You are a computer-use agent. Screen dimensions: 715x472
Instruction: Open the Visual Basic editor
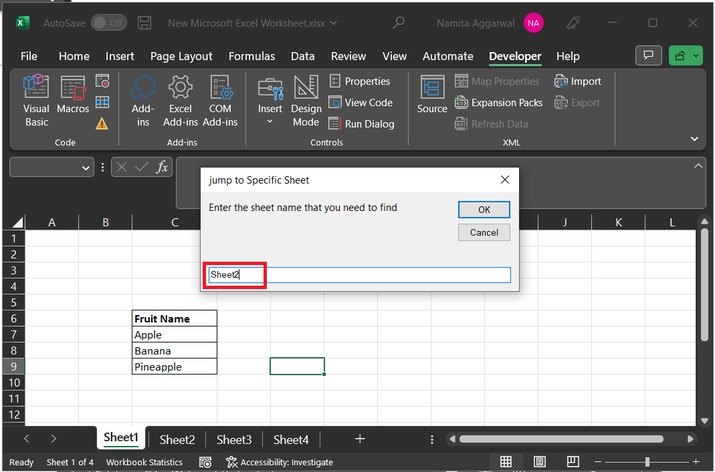(x=36, y=100)
